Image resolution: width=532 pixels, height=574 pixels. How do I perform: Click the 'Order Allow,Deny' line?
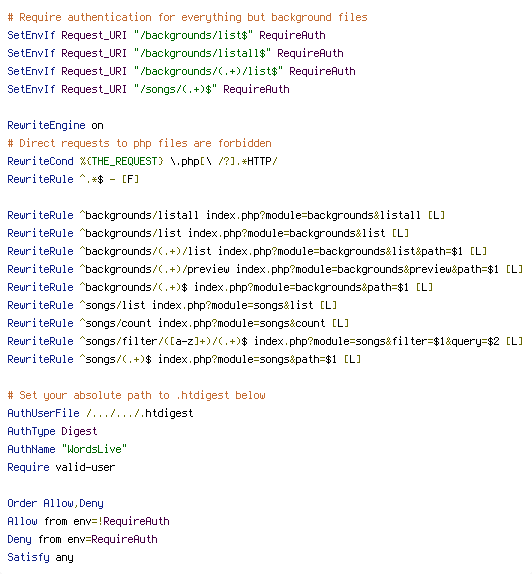pyautogui.click(x=55, y=503)
